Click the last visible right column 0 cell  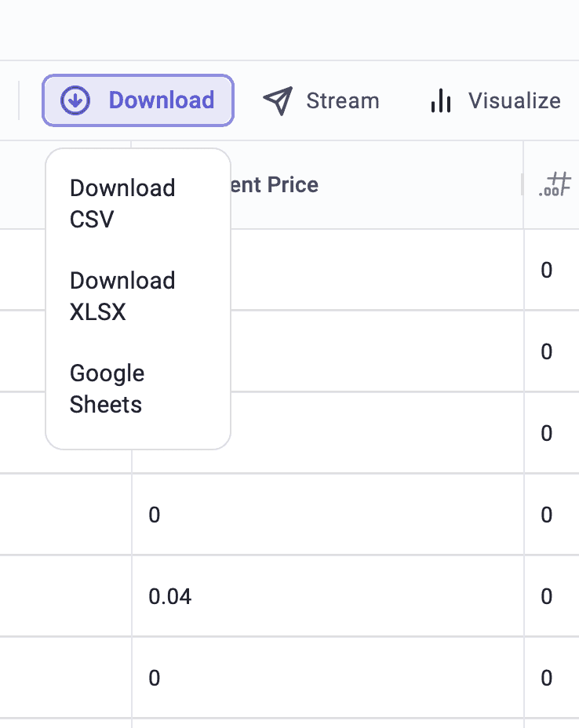coord(552,678)
